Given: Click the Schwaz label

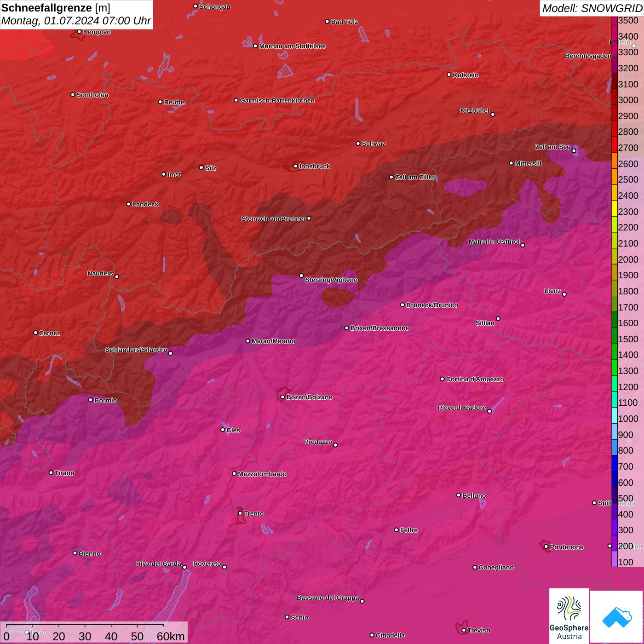Looking at the screenshot, I should pyautogui.click(x=374, y=144).
